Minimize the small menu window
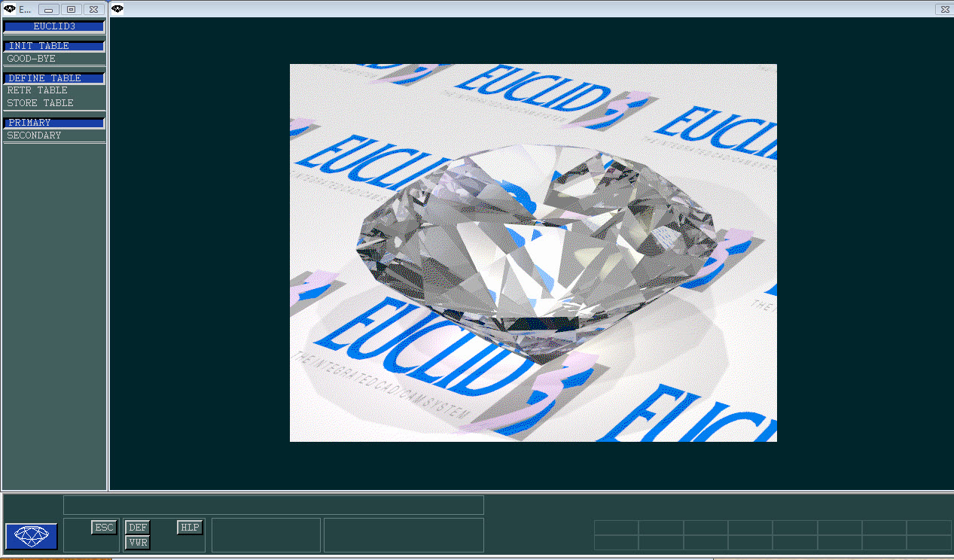Screen dimensions: 954x560 click(48, 10)
